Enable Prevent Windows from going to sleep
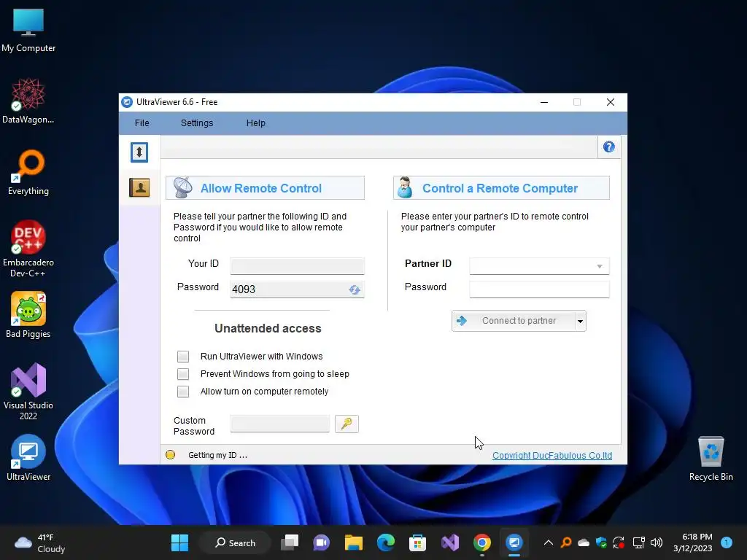This screenshot has width=747, height=560. (x=183, y=374)
